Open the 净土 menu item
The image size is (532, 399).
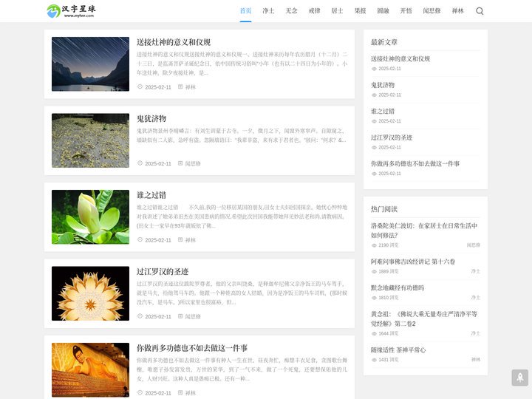pyautogui.click(x=268, y=11)
